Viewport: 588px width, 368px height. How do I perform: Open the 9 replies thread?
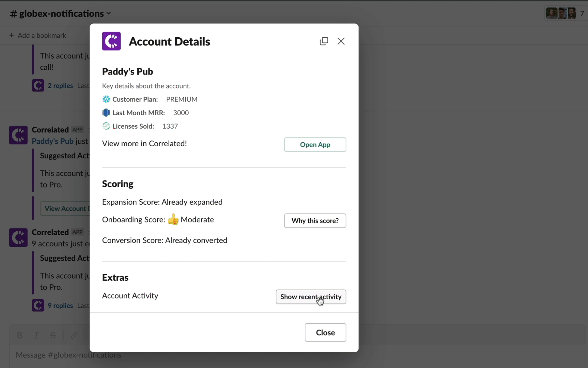coord(60,306)
